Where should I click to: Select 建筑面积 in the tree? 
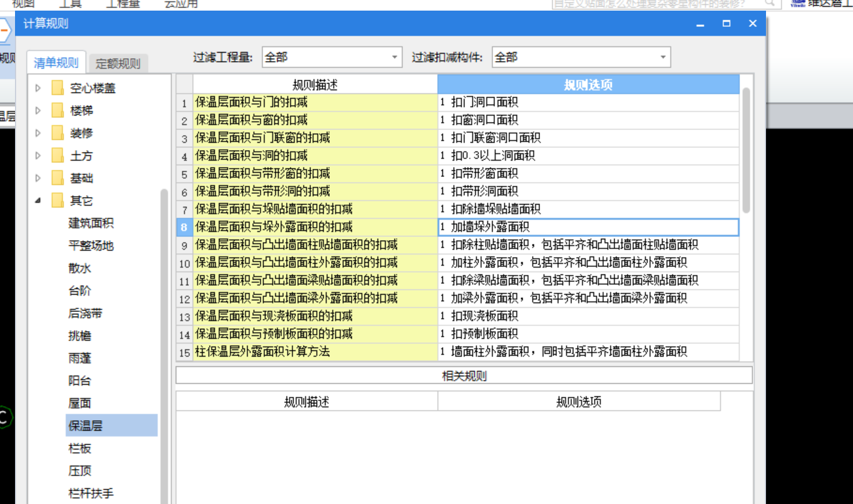91,223
